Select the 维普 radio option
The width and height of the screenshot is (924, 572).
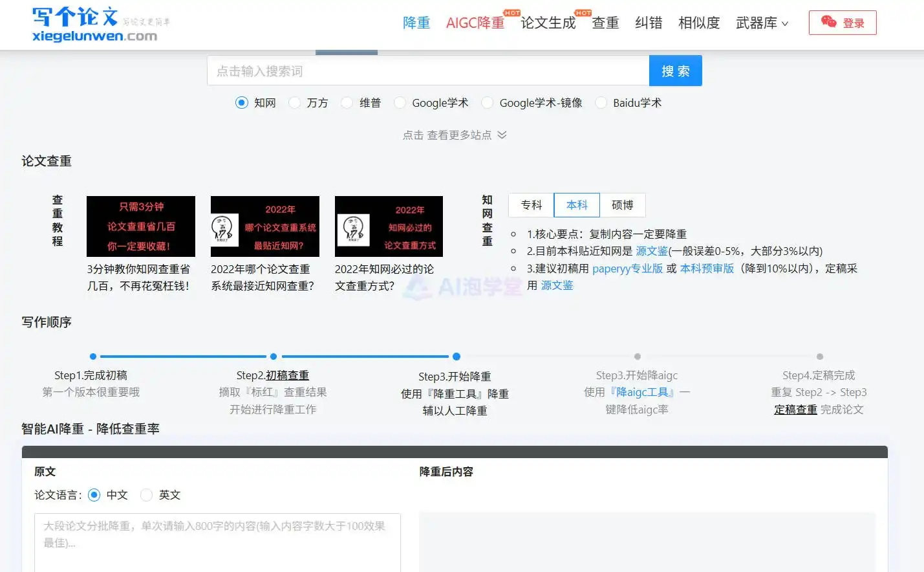[347, 102]
